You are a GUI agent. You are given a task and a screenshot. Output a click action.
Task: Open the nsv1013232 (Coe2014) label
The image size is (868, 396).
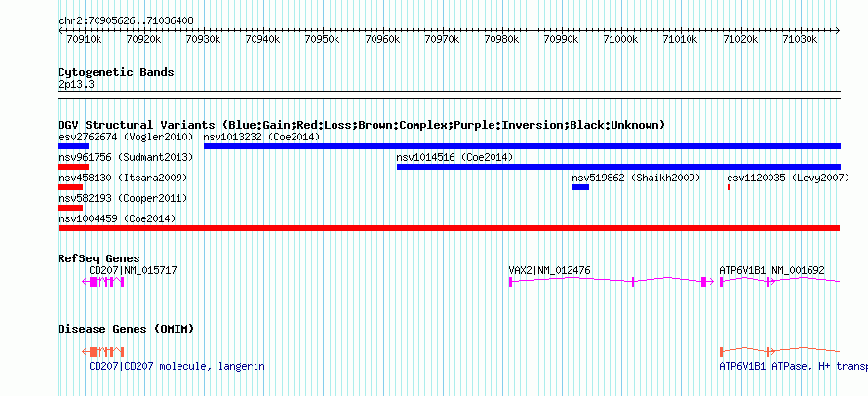[261, 137]
